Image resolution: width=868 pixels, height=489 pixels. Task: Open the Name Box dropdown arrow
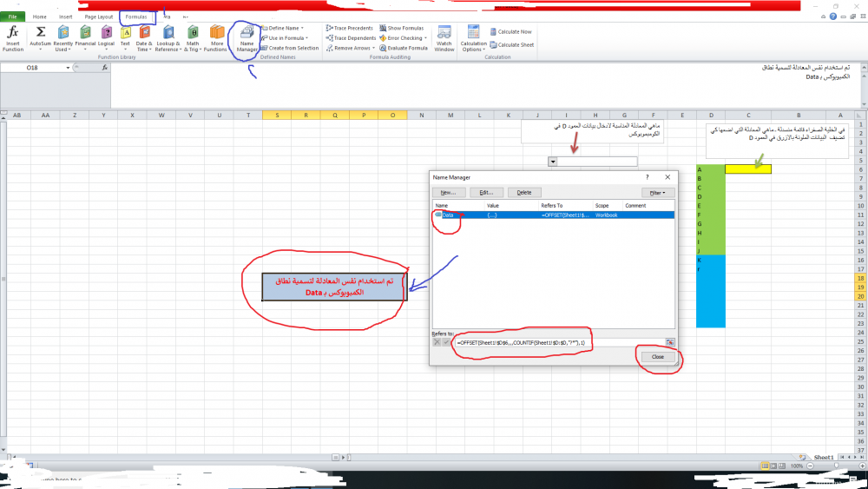point(68,68)
